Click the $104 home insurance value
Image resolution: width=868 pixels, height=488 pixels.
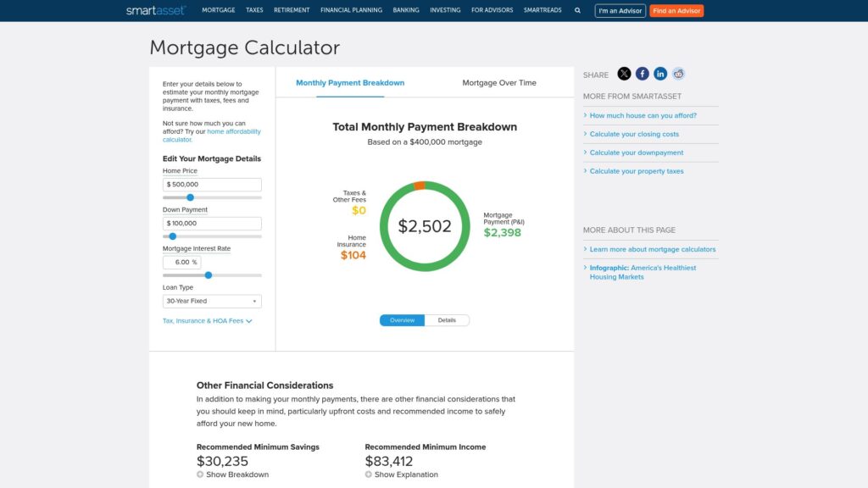tap(353, 255)
